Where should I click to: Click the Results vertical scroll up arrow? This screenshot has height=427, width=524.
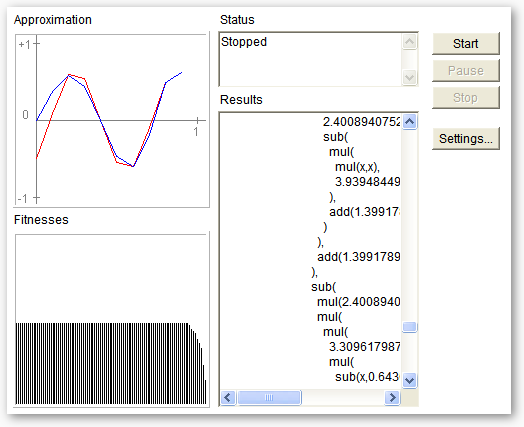coord(409,122)
